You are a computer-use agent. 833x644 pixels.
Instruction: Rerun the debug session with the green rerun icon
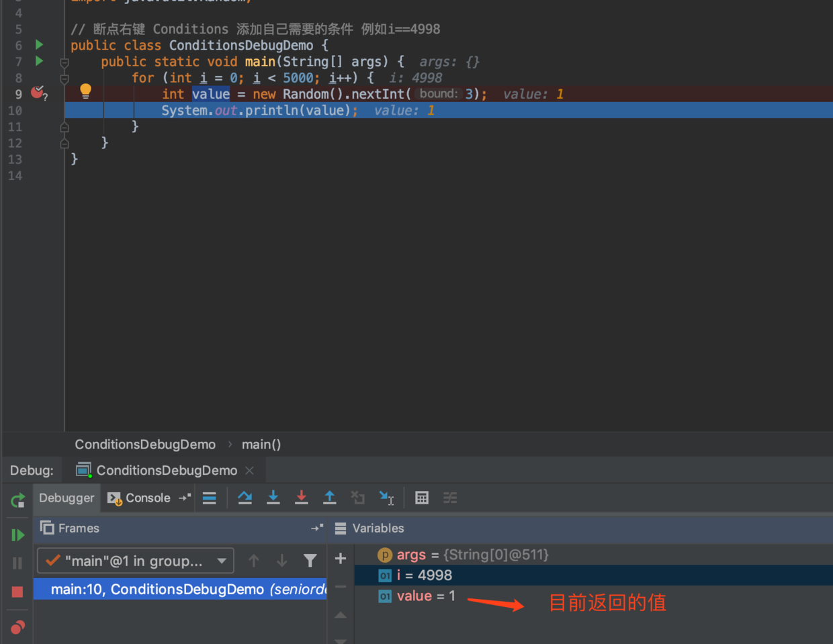(17, 500)
